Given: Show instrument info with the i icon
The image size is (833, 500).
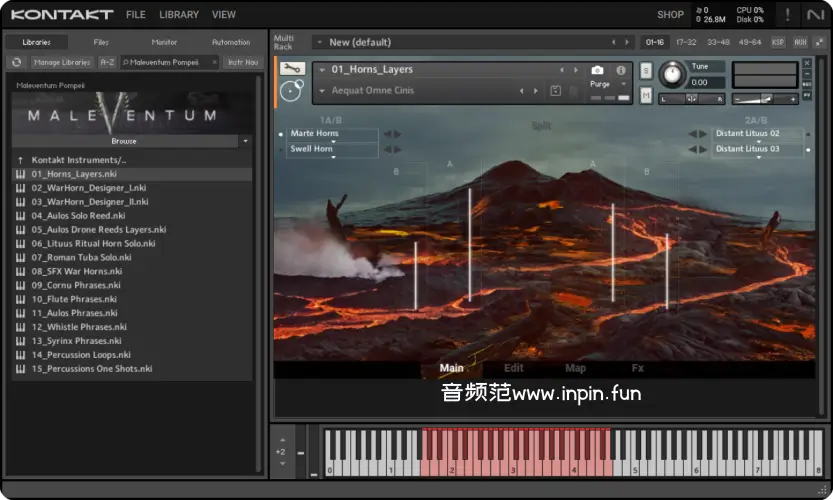Looking at the screenshot, I should point(621,70).
